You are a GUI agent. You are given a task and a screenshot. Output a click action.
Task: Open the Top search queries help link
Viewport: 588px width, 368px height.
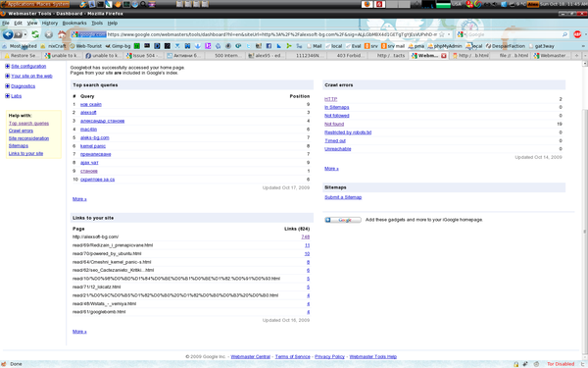28,124
